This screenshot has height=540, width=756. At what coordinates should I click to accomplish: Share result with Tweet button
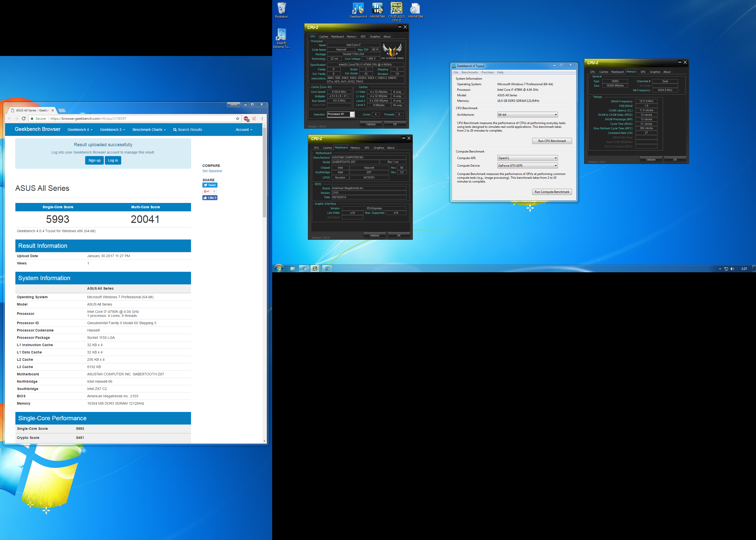pos(210,185)
